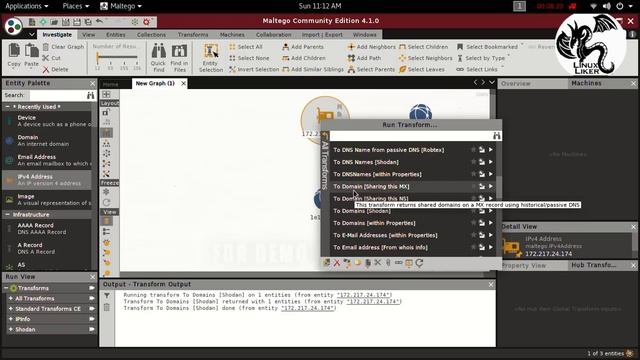Adjust Number of Results slider handle
Image resolution: width=640 pixels, height=360 pixels.
[x=98, y=58]
